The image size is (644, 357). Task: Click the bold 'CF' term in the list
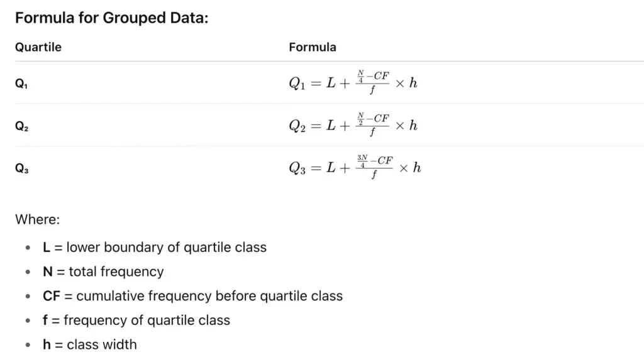click(x=51, y=296)
